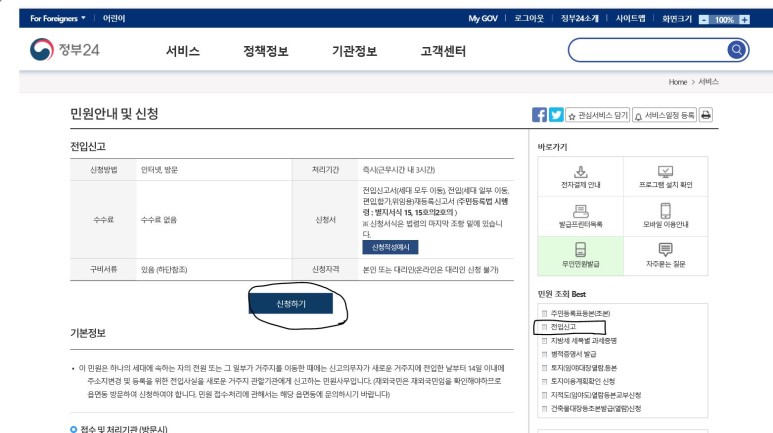Screen dimensions: 773x433
Task: Click 접수 및 처리기관 (방문시) heading
Action: (124, 429)
